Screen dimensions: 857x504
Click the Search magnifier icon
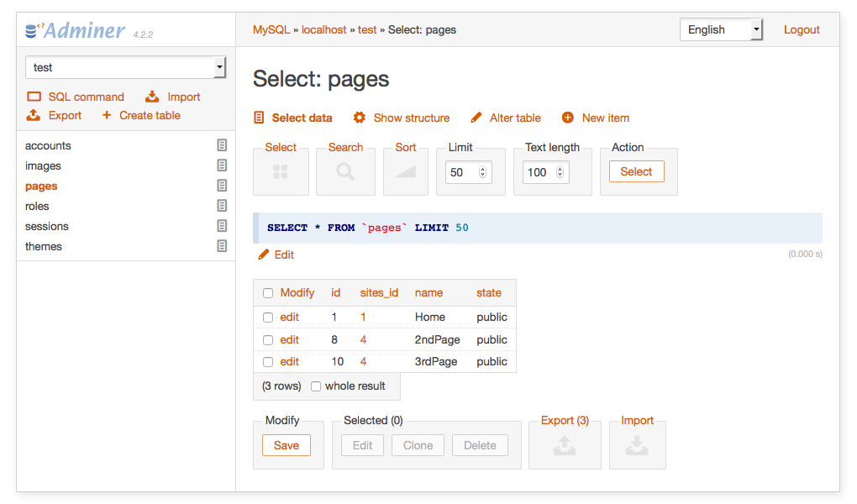(345, 171)
